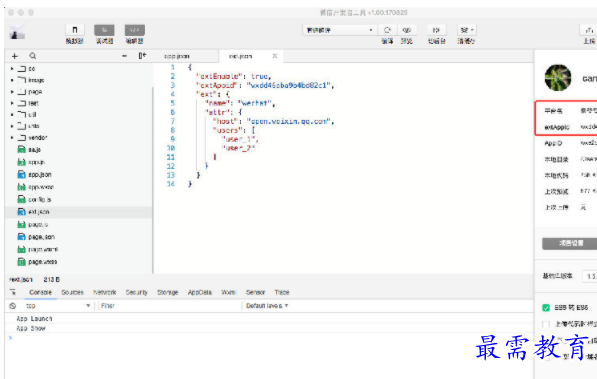Select the AppData tab
This screenshot has height=379, width=597.
(200, 292)
